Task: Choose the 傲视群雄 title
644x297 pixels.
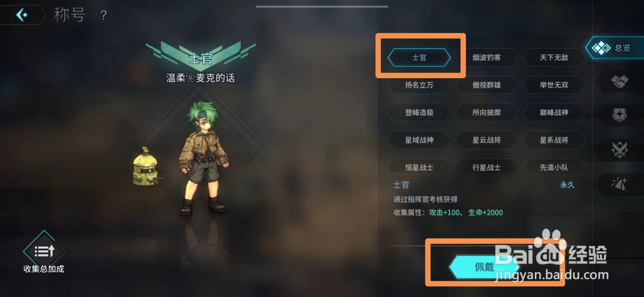Action: point(487,85)
